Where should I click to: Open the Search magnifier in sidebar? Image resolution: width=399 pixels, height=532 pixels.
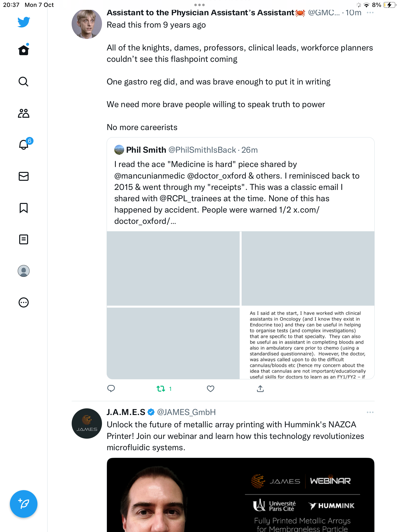click(24, 82)
